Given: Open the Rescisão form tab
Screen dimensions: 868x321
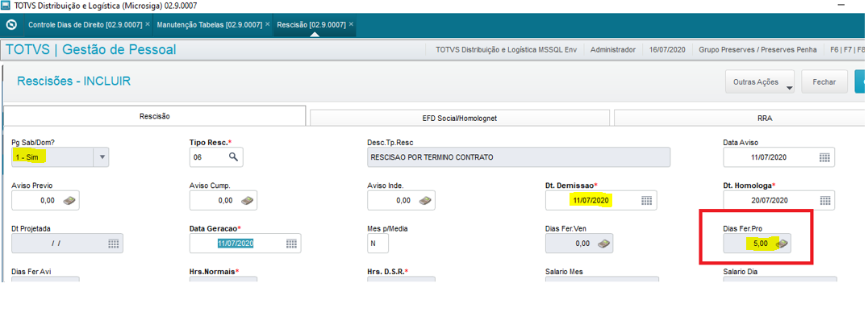Looking at the screenshot, I should pos(154,116).
